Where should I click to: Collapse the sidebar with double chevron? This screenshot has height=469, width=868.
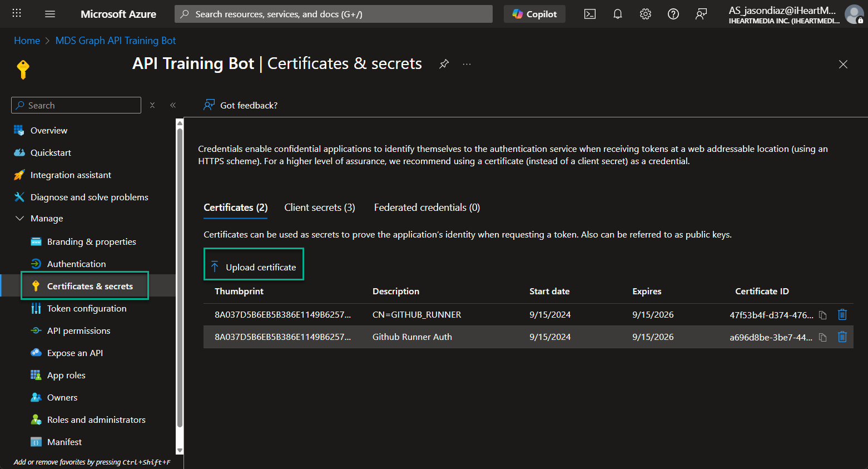172,105
